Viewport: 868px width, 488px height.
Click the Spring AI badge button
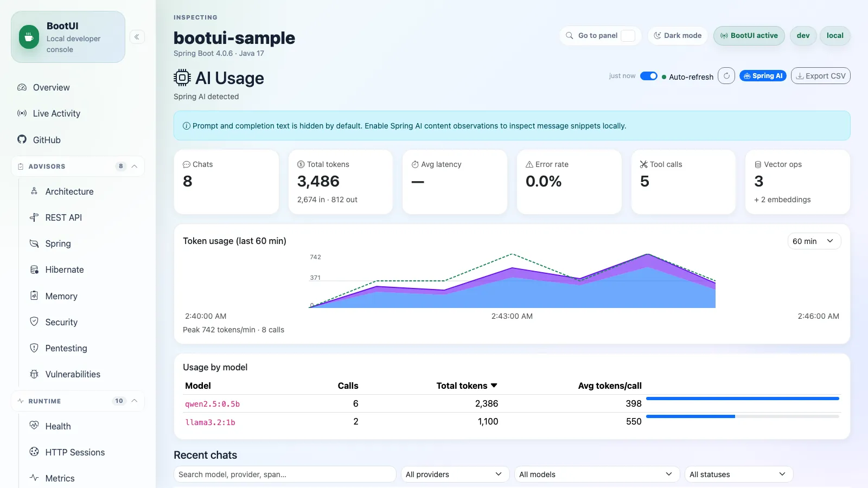(x=763, y=76)
